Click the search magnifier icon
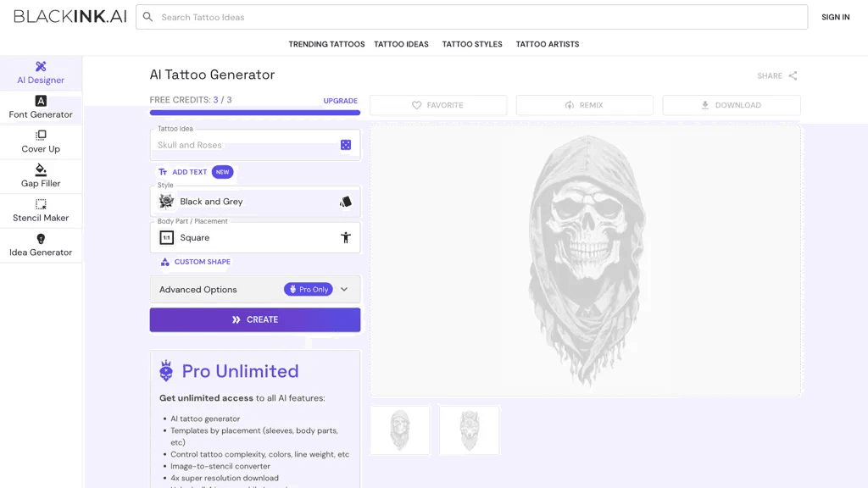This screenshot has width=868, height=488. (x=147, y=17)
